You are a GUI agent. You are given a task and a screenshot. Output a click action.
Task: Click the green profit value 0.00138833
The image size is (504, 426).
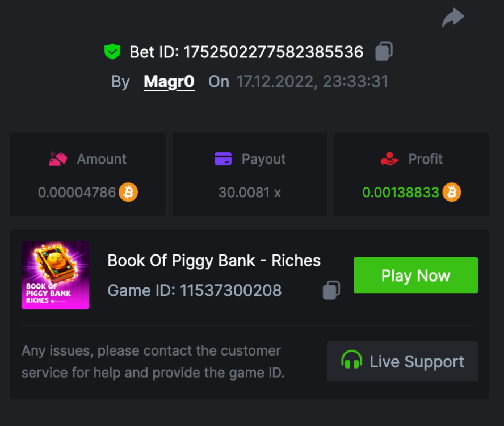click(401, 193)
